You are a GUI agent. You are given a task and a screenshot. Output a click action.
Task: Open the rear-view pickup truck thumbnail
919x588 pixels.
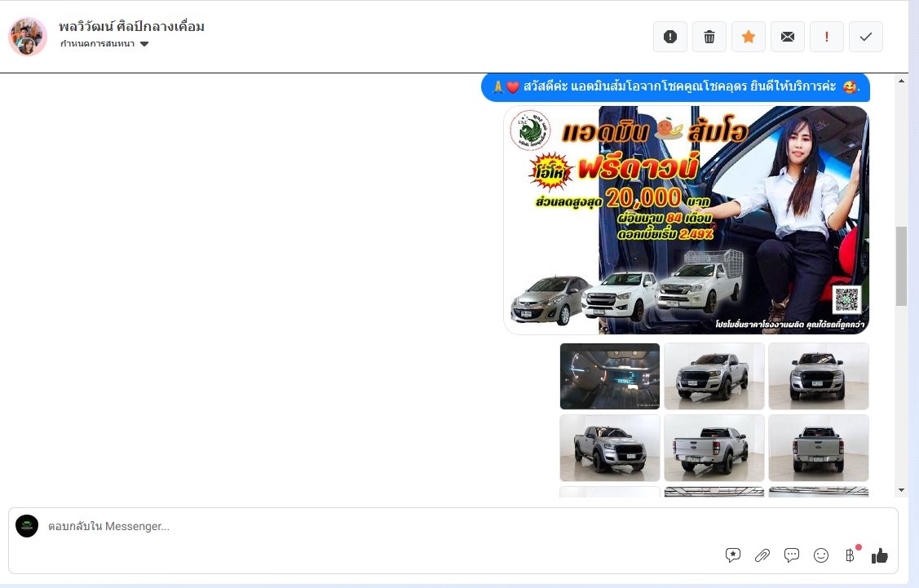pos(819,448)
